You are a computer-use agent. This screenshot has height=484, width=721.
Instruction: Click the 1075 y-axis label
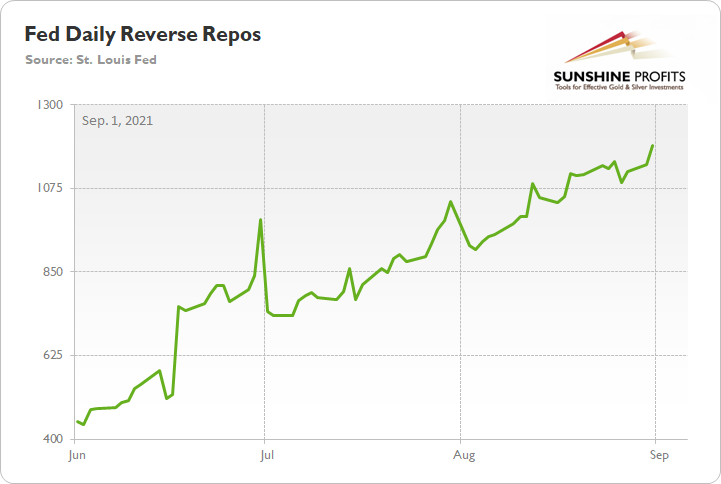pos(50,188)
